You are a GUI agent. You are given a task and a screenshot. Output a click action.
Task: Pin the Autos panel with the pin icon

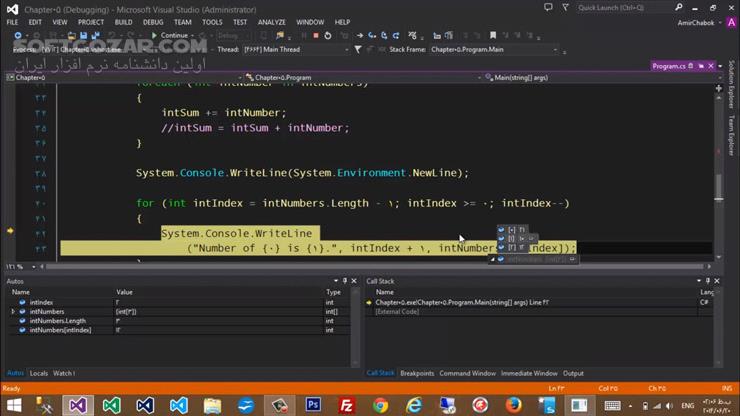click(x=345, y=281)
